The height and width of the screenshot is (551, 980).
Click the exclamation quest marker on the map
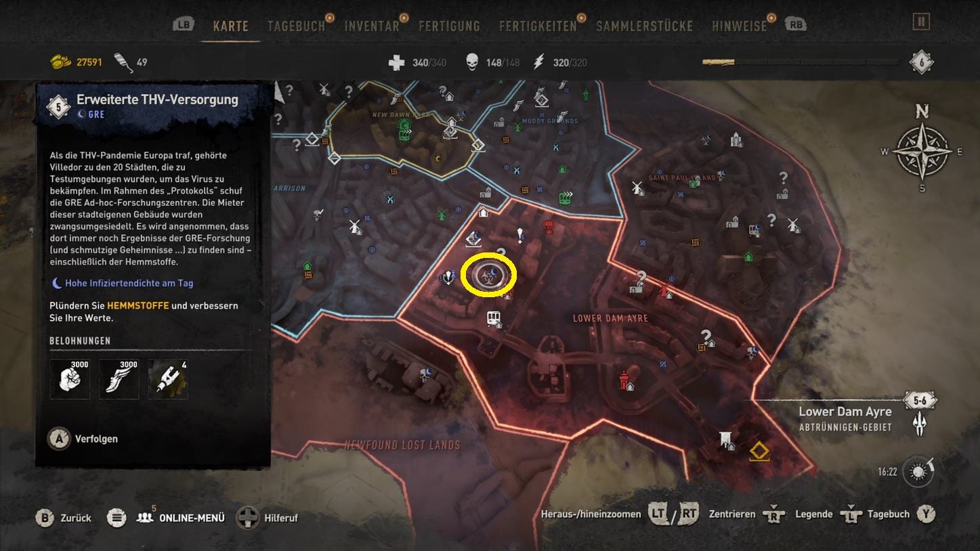coord(520,235)
